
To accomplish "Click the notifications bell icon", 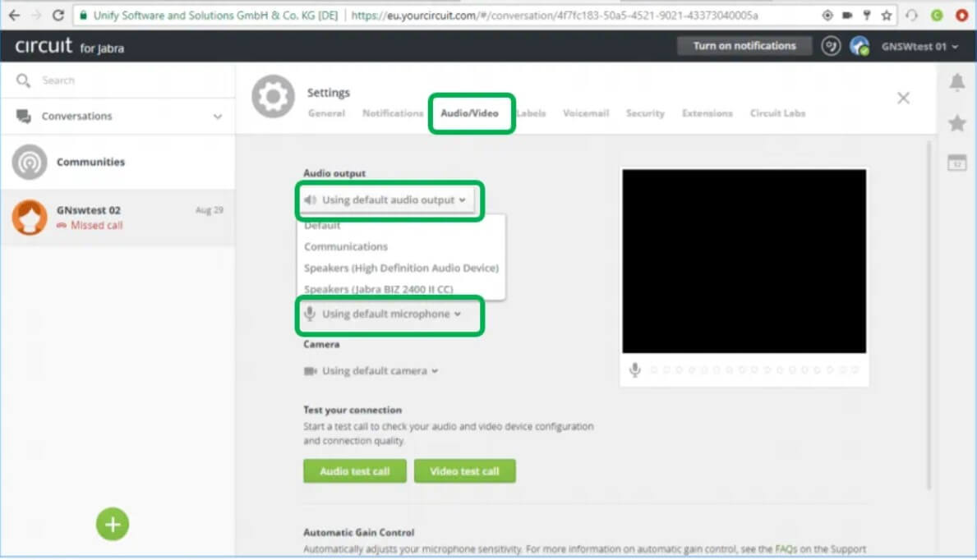I will [956, 82].
